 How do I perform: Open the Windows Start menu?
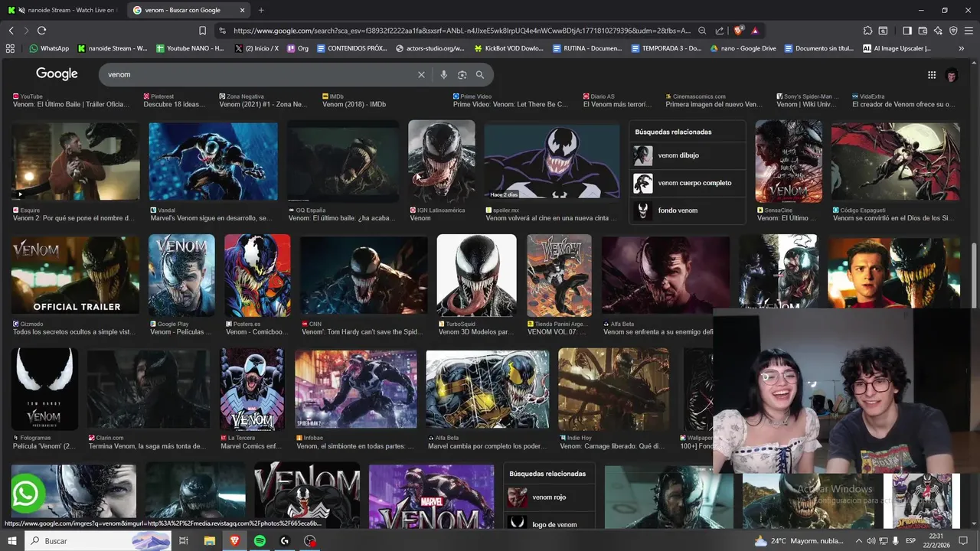click(11, 540)
